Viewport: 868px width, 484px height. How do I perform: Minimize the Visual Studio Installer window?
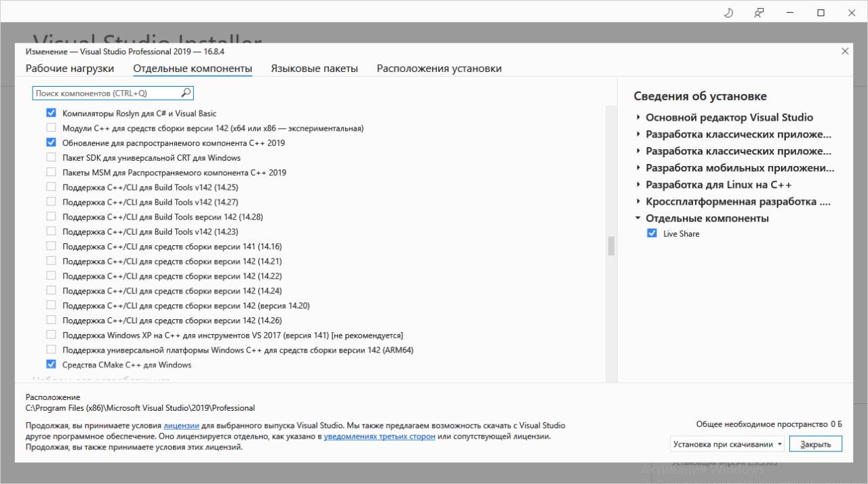pos(790,13)
